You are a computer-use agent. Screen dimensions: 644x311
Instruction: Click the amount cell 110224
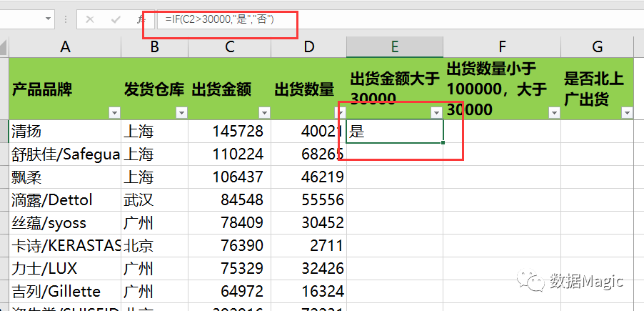click(230, 154)
